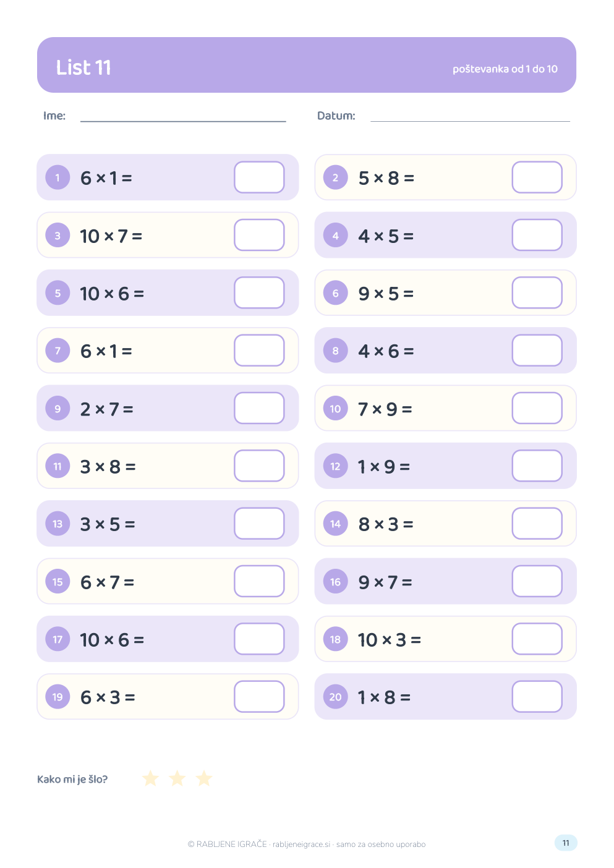Click the third star rating icon
The width and height of the screenshot is (614, 868).
tap(204, 778)
